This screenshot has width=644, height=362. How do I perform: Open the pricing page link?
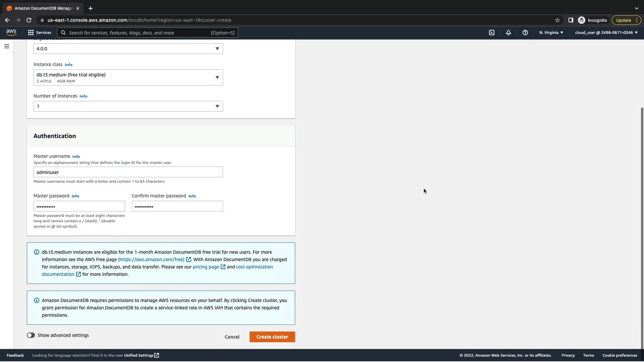tap(206, 267)
